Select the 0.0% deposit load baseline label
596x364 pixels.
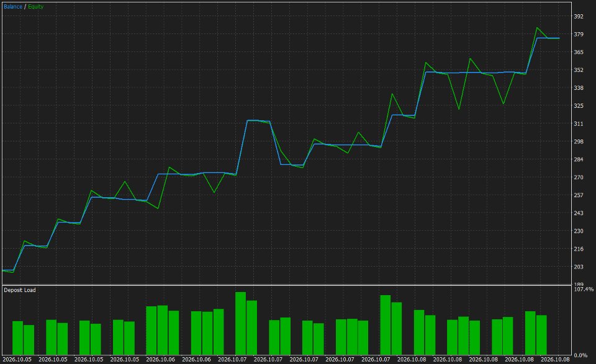580,355
